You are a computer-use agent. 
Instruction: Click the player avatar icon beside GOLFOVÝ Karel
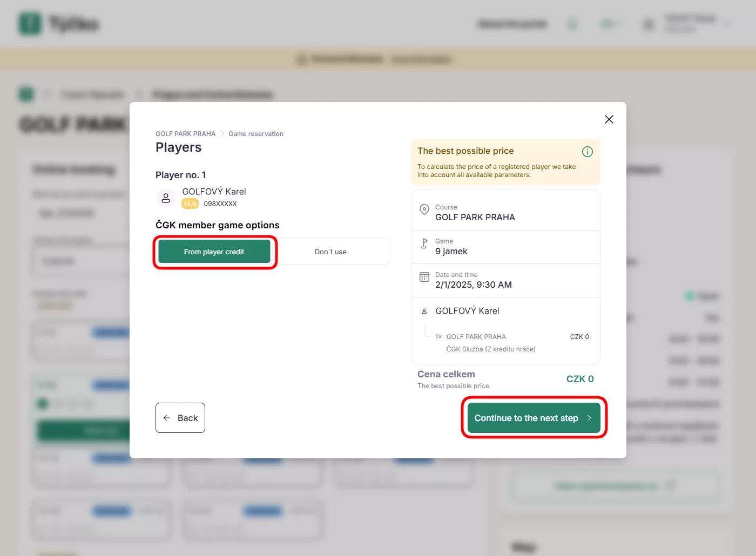click(166, 198)
